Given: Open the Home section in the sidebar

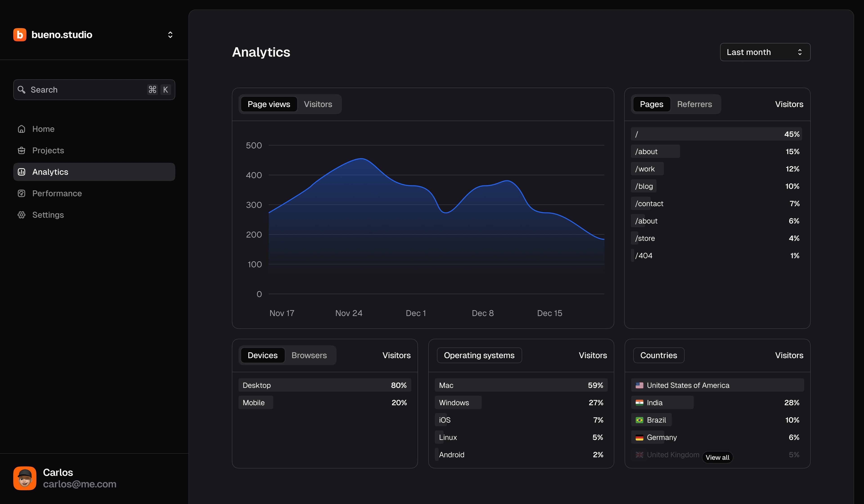Looking at the screenshot, I should [43, 129].
